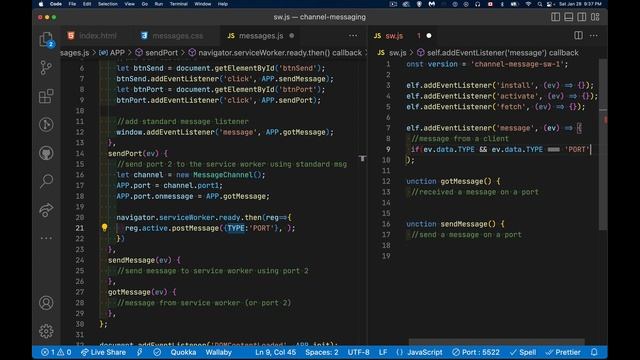Open the Selection menu
Screen dimensions: 640x360
(x=108, y=4)
